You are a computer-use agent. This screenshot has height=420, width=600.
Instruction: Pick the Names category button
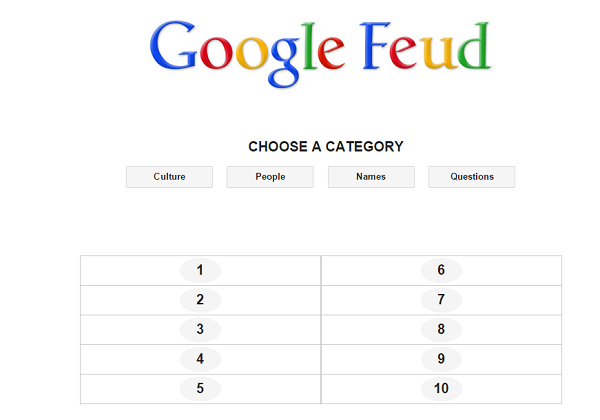click(x=371, y=177)
